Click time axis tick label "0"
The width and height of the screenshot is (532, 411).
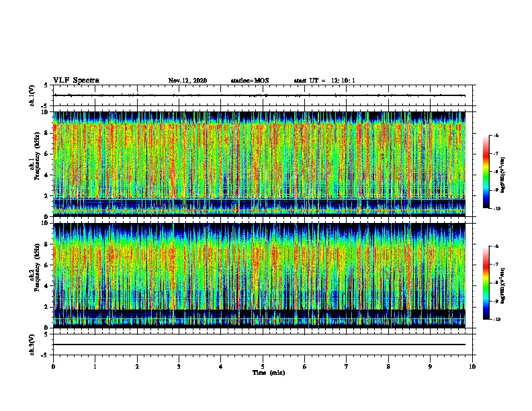click(x=53, y=367)
